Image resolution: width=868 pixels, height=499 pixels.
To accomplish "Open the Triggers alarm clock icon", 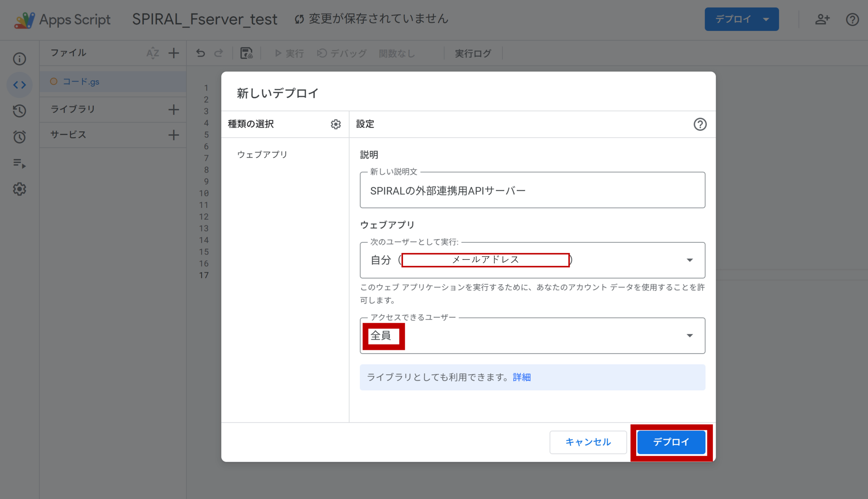I will pos(20,137).
